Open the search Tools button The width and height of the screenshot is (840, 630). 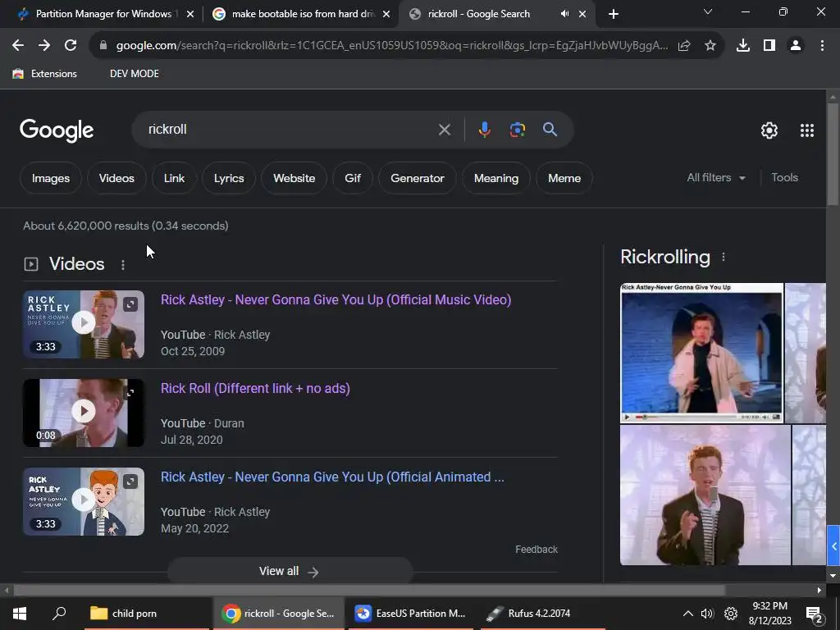(x=784, y=178)
